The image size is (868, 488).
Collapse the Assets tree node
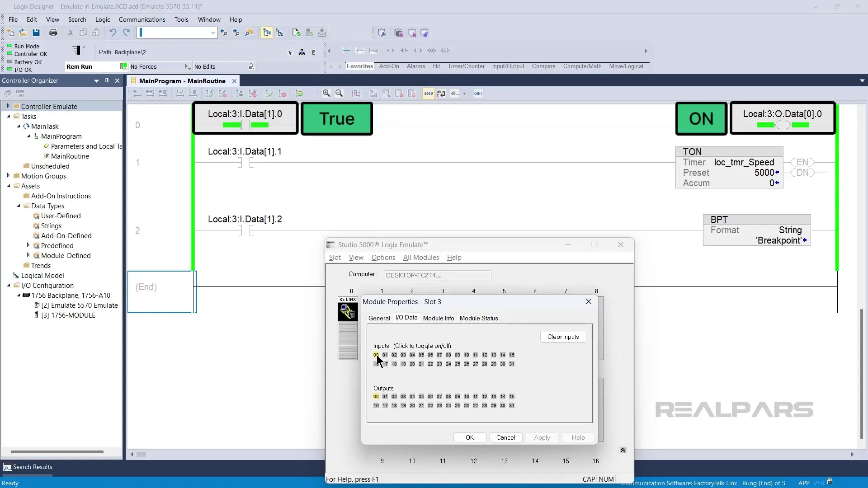point(8,186)
